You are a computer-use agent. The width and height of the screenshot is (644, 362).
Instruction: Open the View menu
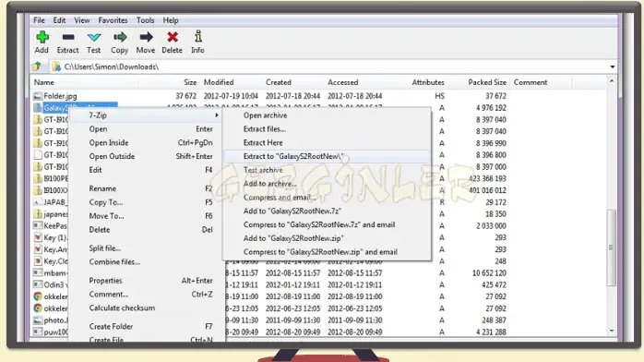tap(82, 20)
